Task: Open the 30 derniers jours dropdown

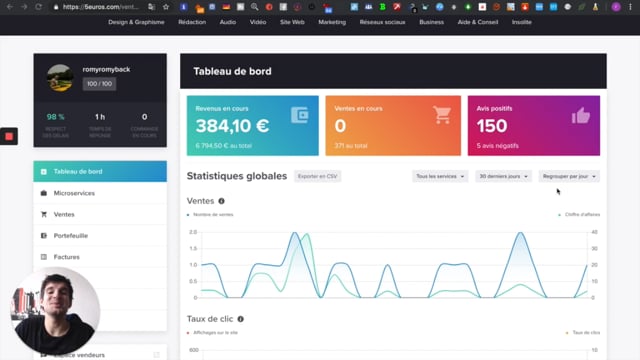Action: point(503,176)
